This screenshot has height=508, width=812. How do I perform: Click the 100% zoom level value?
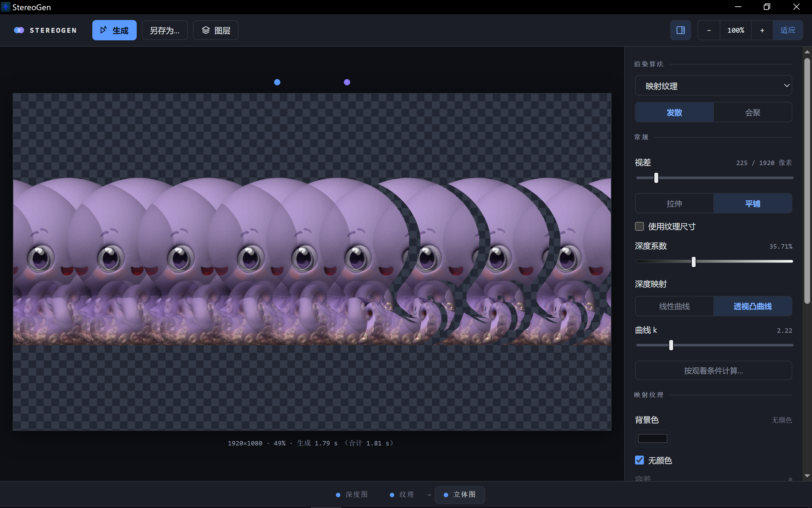(x=736, y=30)
